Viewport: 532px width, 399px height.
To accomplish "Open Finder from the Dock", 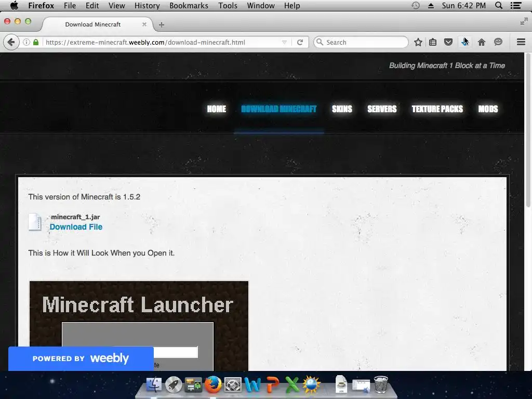I will (x=154, y=384).
